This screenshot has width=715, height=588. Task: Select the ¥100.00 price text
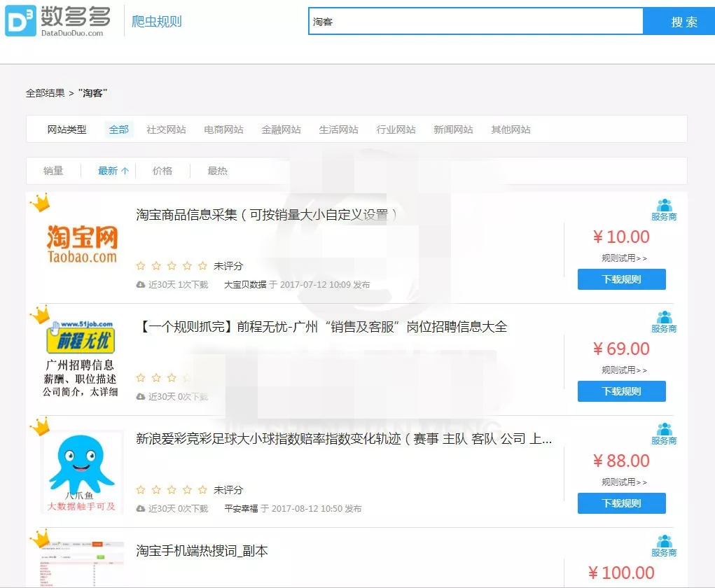pos(621,573)
